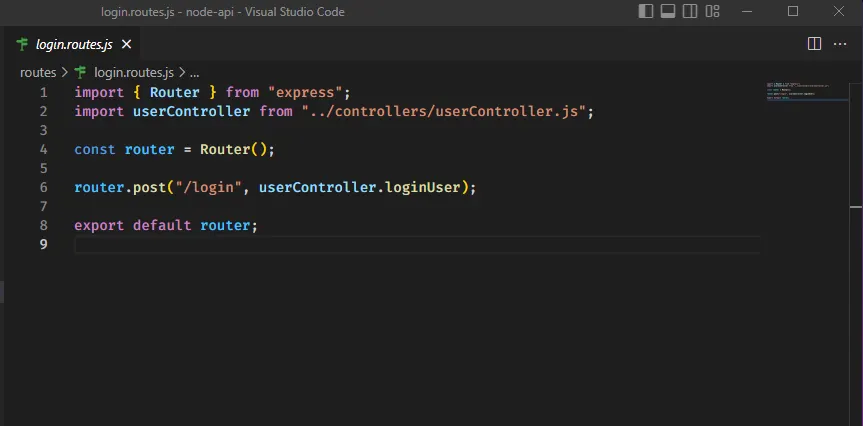Click the Router() call on line 4

pos(233,150)
